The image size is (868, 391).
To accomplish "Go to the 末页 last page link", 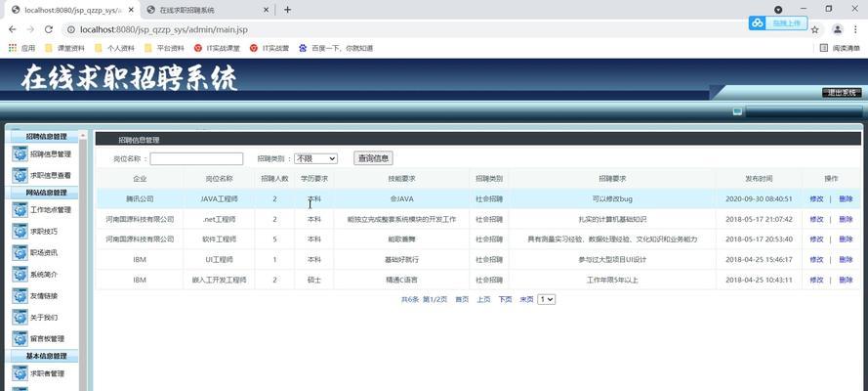I will (x=526, y=300).
